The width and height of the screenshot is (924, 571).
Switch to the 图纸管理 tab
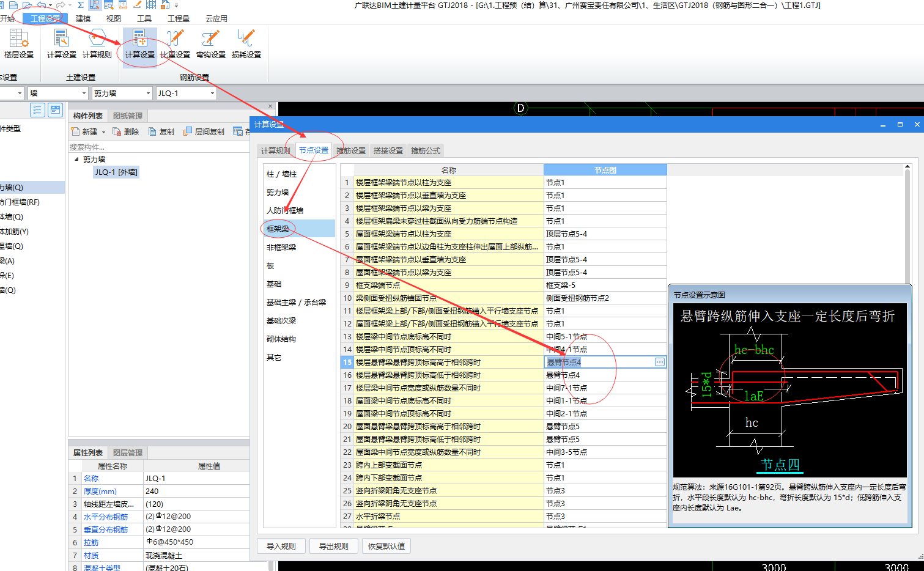(128, 116)
